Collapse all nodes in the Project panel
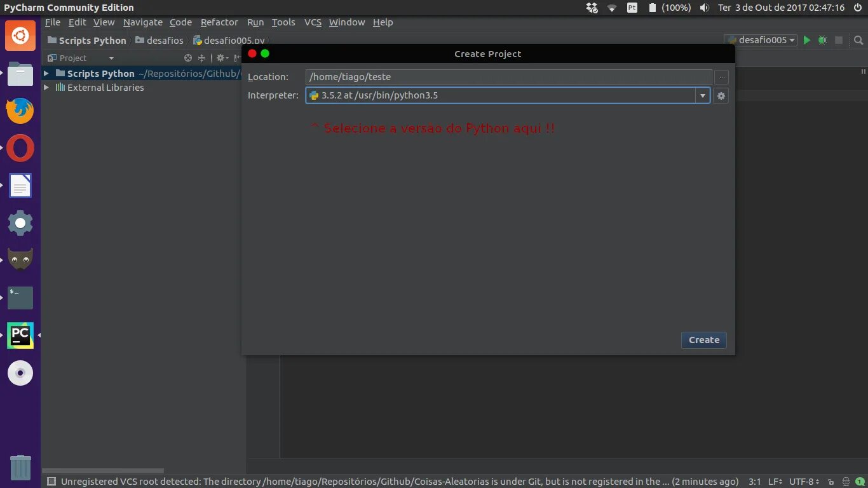The width and height of the screenshot is (868, 488). pos(201,58)
